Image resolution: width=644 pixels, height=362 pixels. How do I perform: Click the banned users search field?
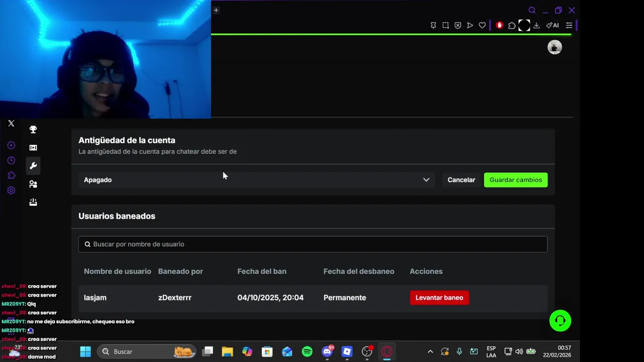point(313,244)
